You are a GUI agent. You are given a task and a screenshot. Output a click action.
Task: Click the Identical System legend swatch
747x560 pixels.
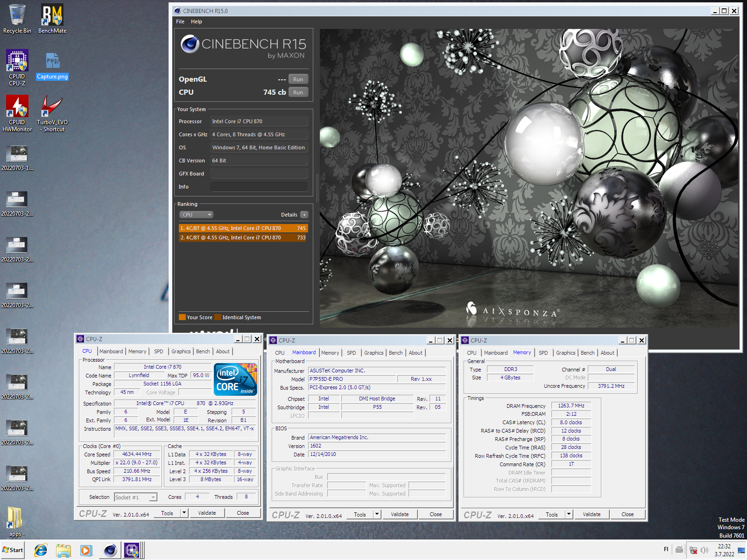tap(218, 317)
